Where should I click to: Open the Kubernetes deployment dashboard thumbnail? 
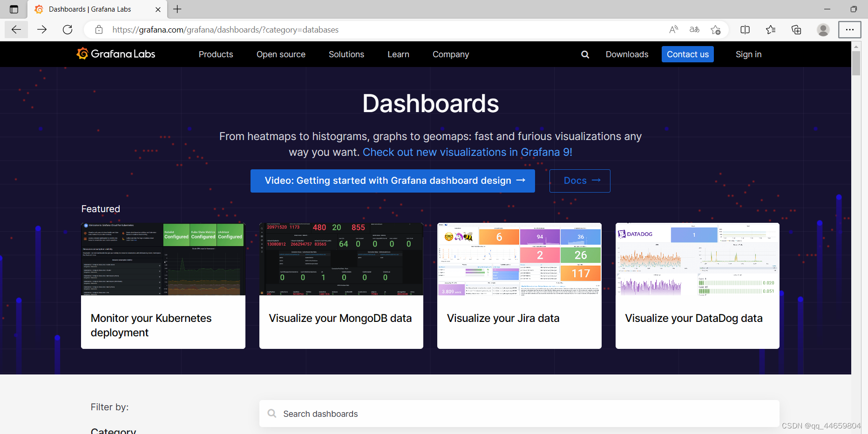click(x=163, y=259)
